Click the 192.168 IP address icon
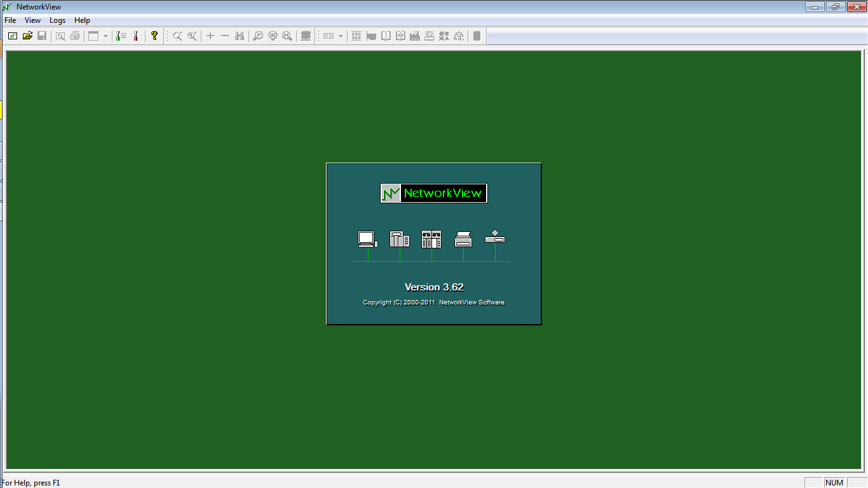The width and height of the screenshot is (868, 488). 356,36
